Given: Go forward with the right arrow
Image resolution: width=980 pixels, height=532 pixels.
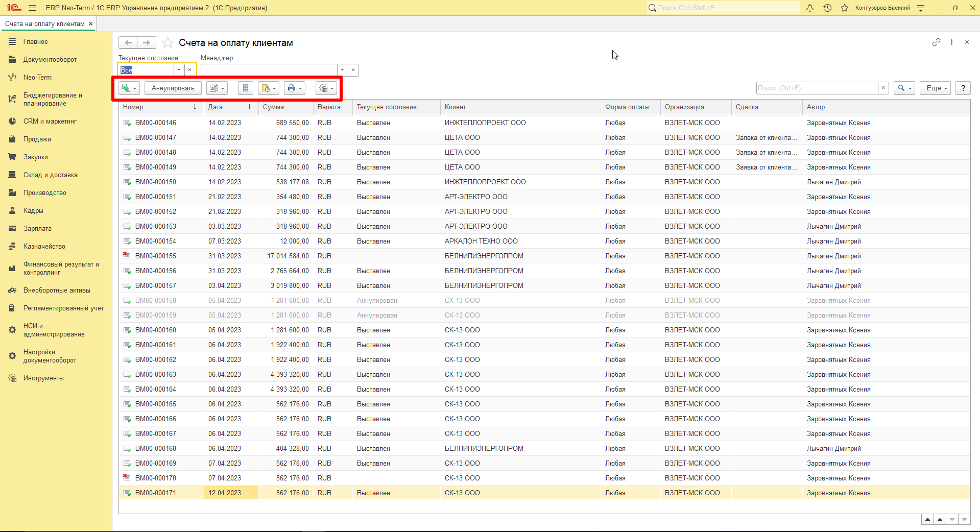Looking at the screenshot, I should click(x=147, y=43).
